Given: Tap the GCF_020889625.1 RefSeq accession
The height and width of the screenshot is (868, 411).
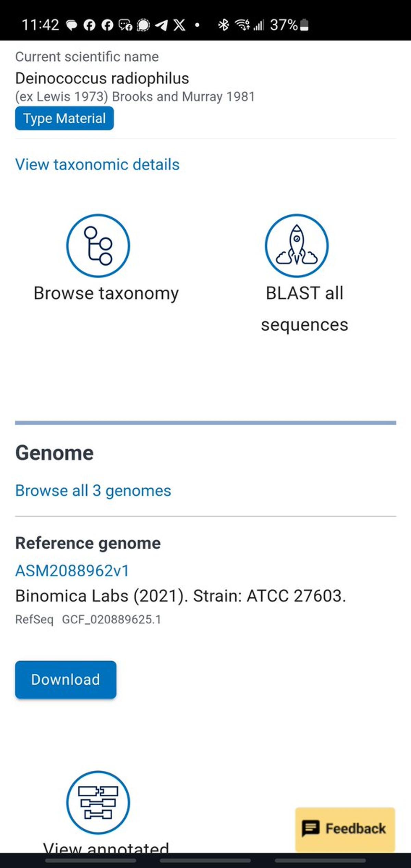Looking at the screenshot, I should point(111,620).
